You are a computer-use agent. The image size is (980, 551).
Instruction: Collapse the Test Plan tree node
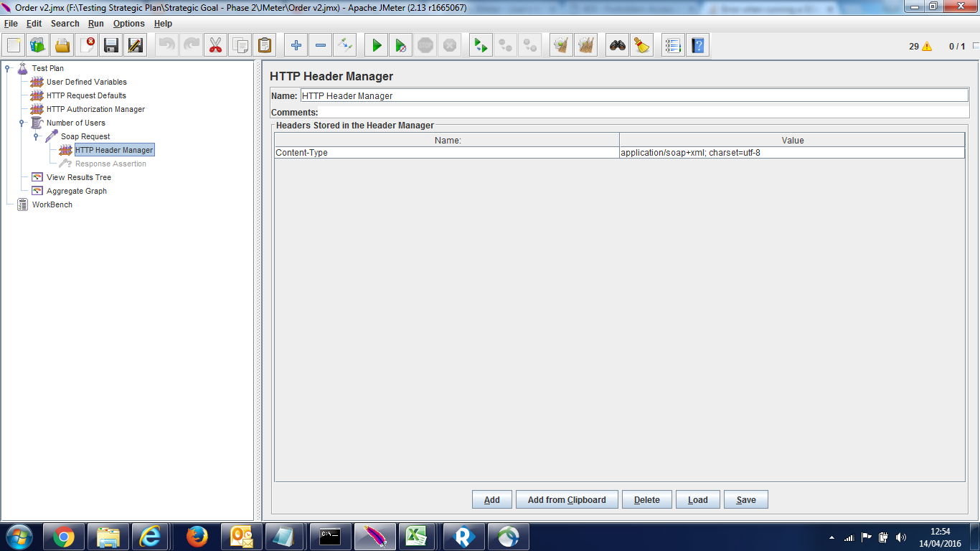pyautogui.click(x=8, y=68)
